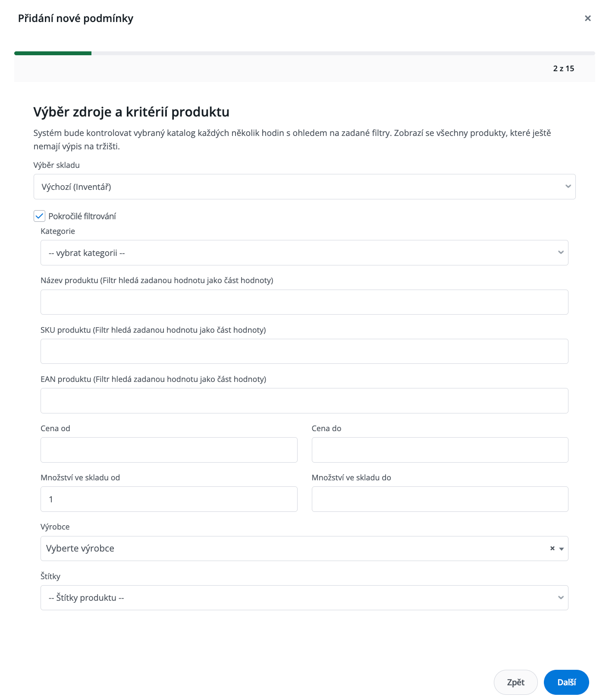Focus the Název produktu input field
The width and height of the screenshot is (609, 700).
click(304, 302)
